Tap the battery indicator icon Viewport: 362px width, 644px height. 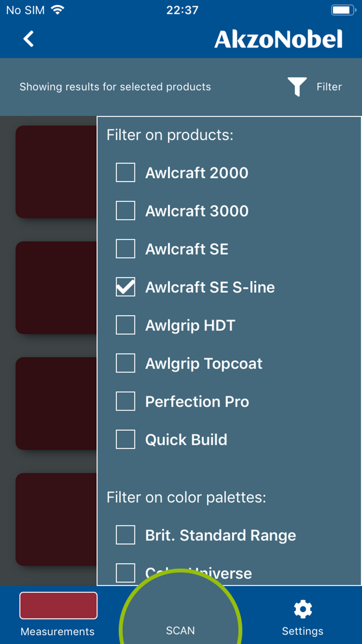click(342, 9)
